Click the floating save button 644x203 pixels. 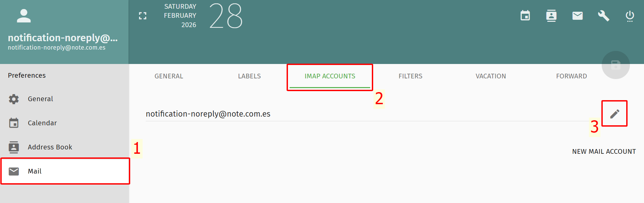coord(615,65)
